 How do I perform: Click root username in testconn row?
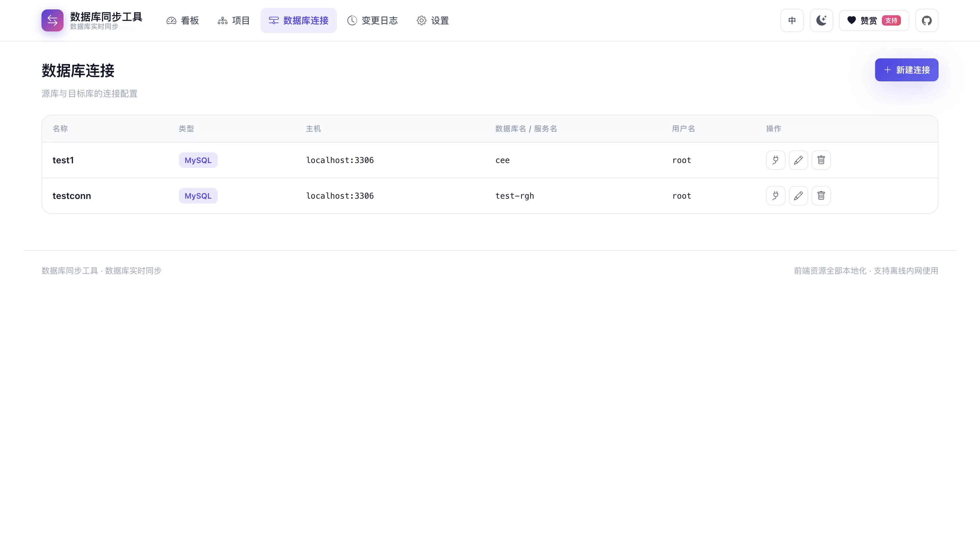coord(682,196)
